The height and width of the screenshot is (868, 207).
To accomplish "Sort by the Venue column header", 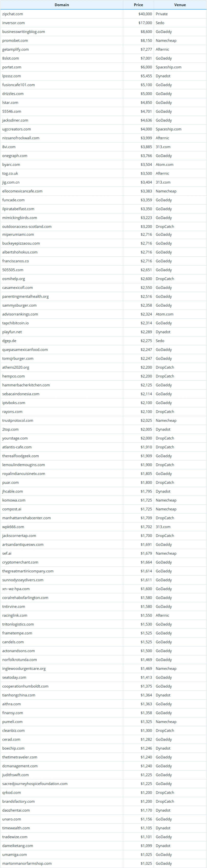I will point(180,5).
